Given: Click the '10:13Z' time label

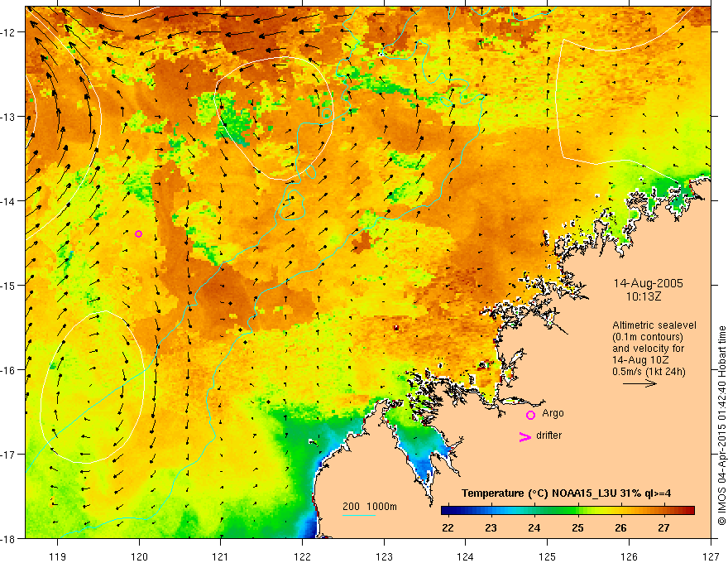Looking at the screenshot, I should pos(644,296).
